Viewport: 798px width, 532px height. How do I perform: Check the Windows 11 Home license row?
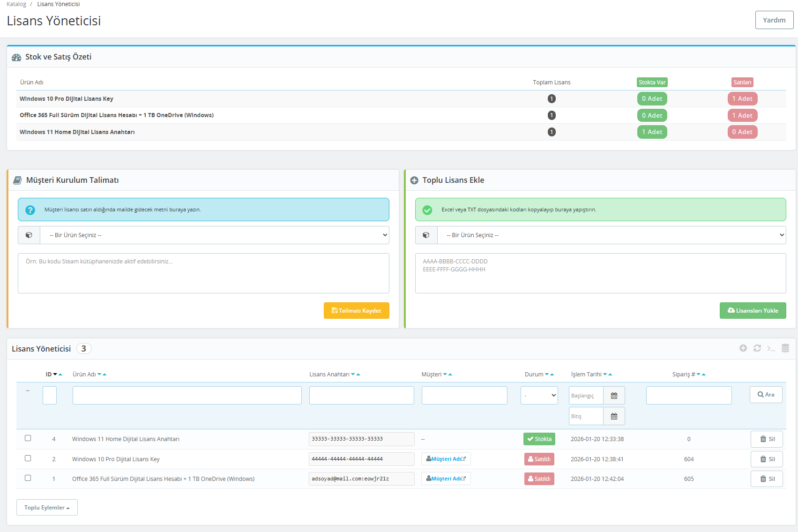[28, 438]
